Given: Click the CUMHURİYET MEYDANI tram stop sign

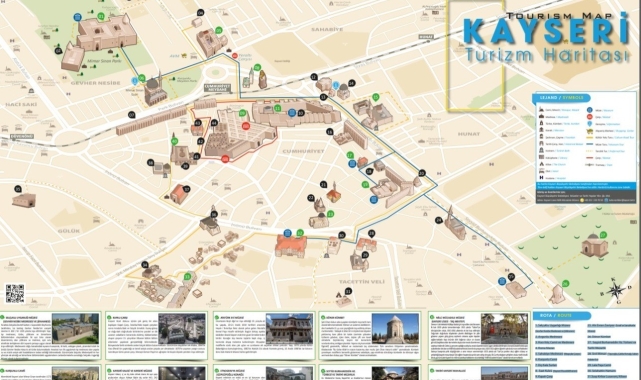Looking at the screenshot, I should [x=217, y=88].
